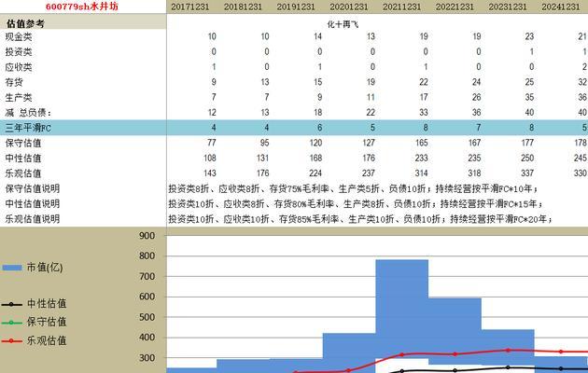Click 中性估值 value 131 for 20181231

[262, 158]
